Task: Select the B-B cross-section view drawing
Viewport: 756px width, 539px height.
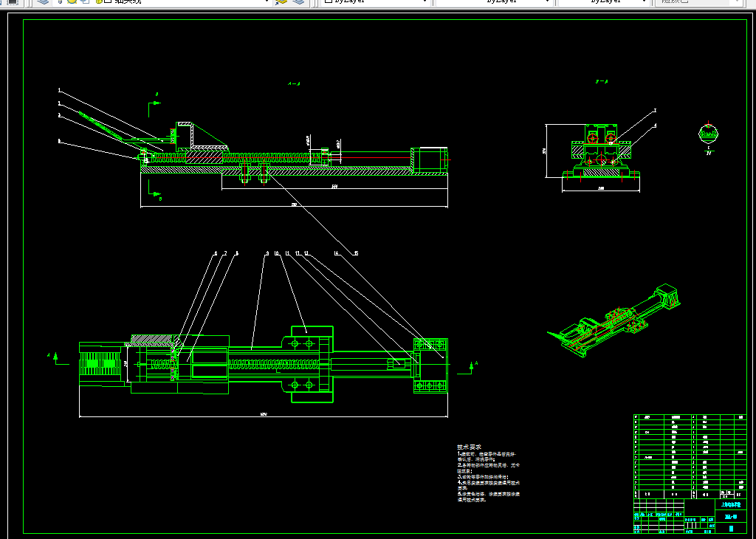Action: tap(601, 152)
